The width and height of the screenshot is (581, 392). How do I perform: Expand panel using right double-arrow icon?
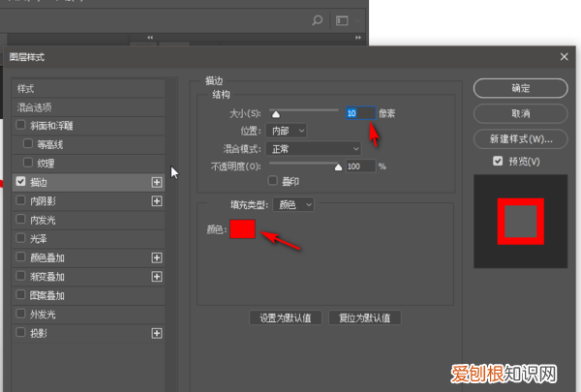pos(358,38)
